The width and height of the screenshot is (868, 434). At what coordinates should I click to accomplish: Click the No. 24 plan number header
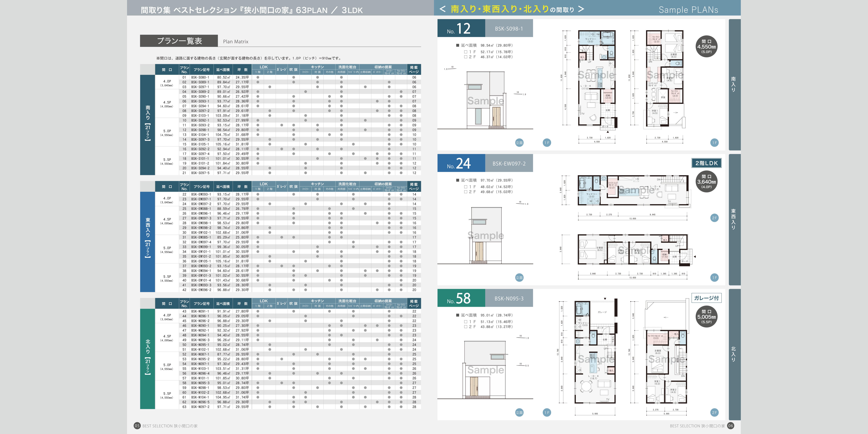(461, 163)
